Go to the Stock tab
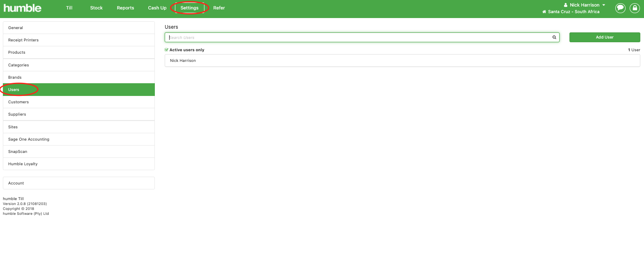Viewport: 644px width, 262px height. [x=96, y=8]
